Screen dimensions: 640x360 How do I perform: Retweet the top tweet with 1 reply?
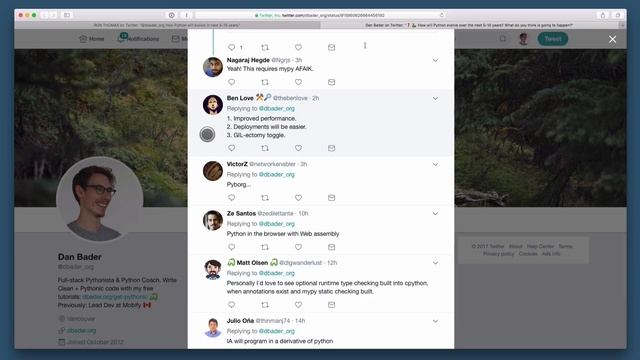click(265, 47)
